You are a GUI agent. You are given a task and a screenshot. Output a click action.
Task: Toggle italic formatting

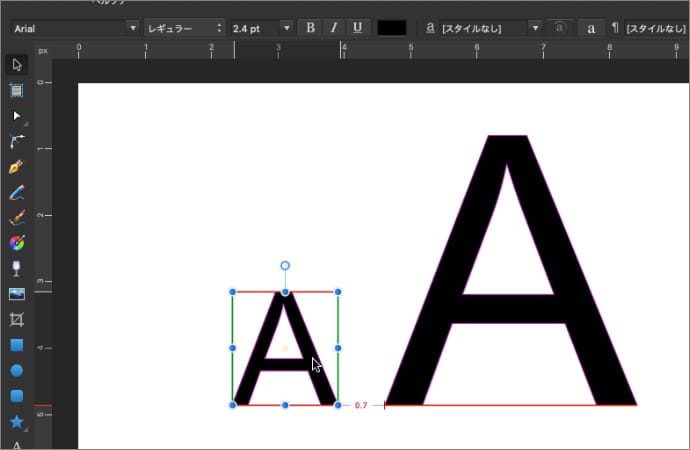(x=334, y=28)
